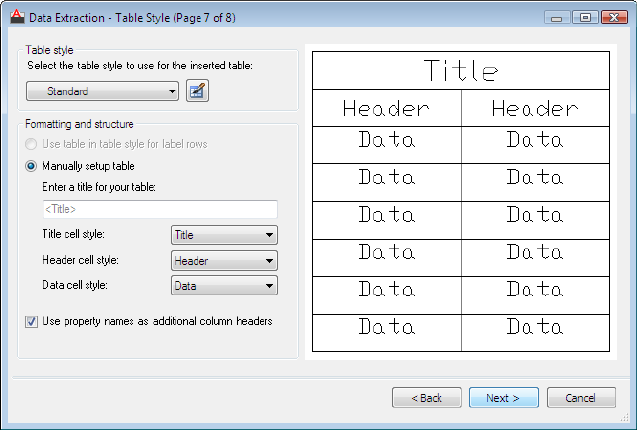Cancel the data extraction wizard
Image resolution: width=637 pixels, height=430 pixels.
point(581,398)
